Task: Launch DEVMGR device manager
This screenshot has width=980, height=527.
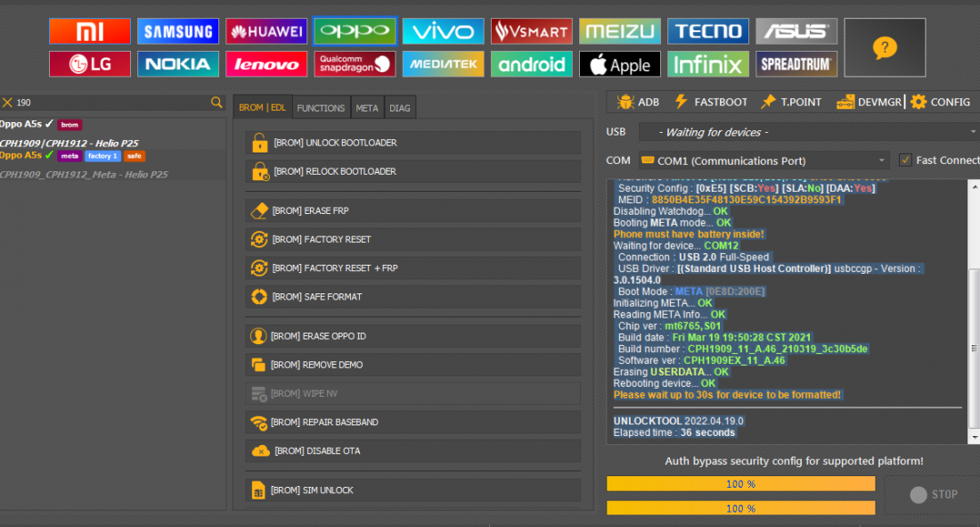Action: [870, 102]
